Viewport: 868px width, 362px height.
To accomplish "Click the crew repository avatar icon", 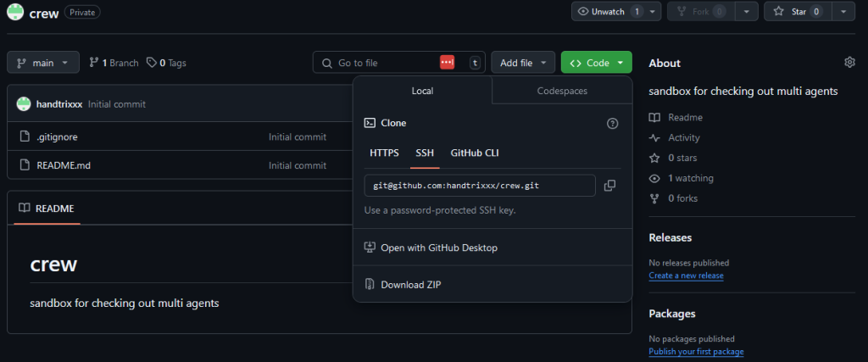I will tap(15, 12).
